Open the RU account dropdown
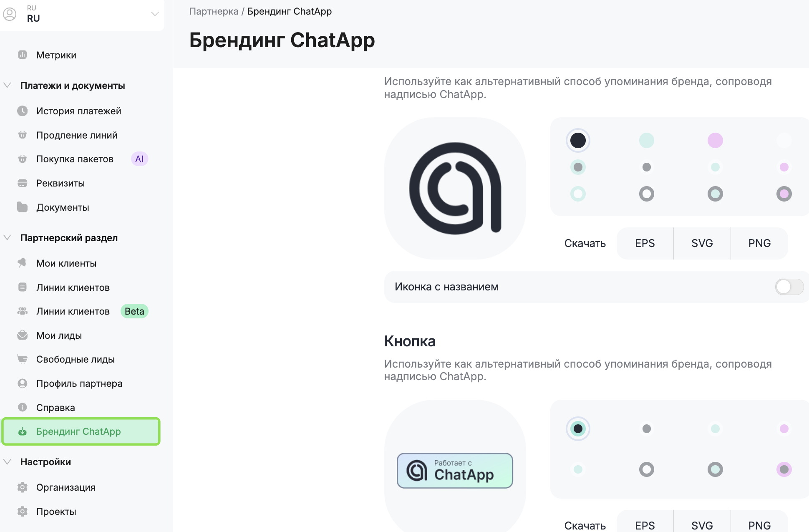Viewport: 809px width, 532px height. click(155, 14)
